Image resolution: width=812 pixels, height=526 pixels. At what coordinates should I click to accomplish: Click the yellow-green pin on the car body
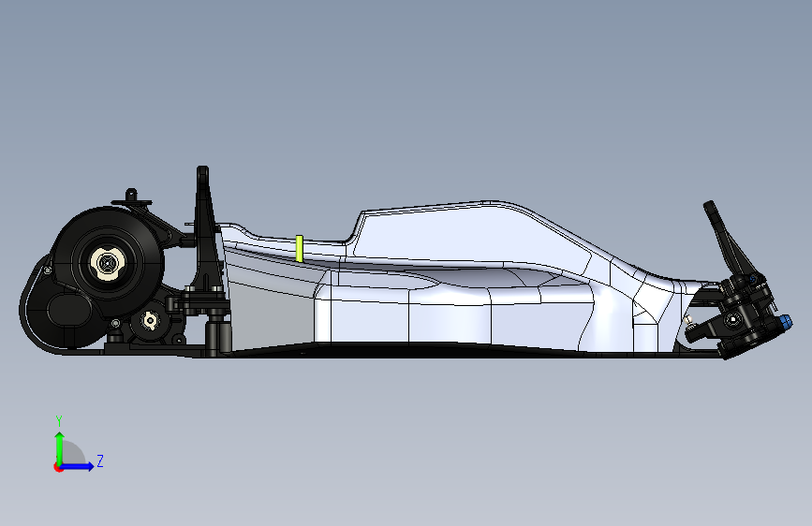[x=299, y=248]
